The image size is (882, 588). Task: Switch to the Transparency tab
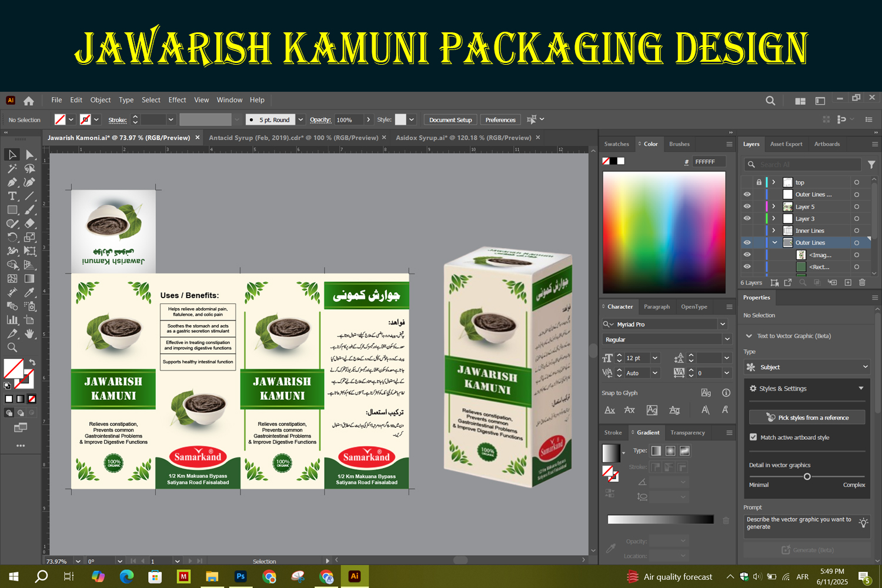(687, 433)
